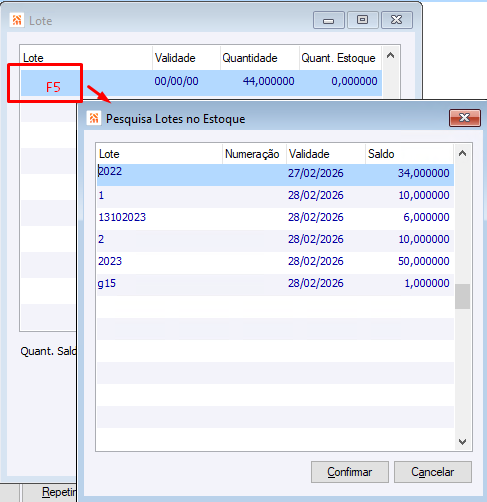Click Validade column header in Lote window

[x=186, y=58]
